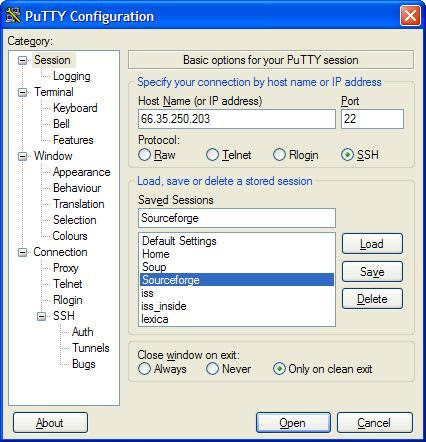This screenshot has height=442, width=426.
Task: Load the selected saved session
Action: pos(372,244)
